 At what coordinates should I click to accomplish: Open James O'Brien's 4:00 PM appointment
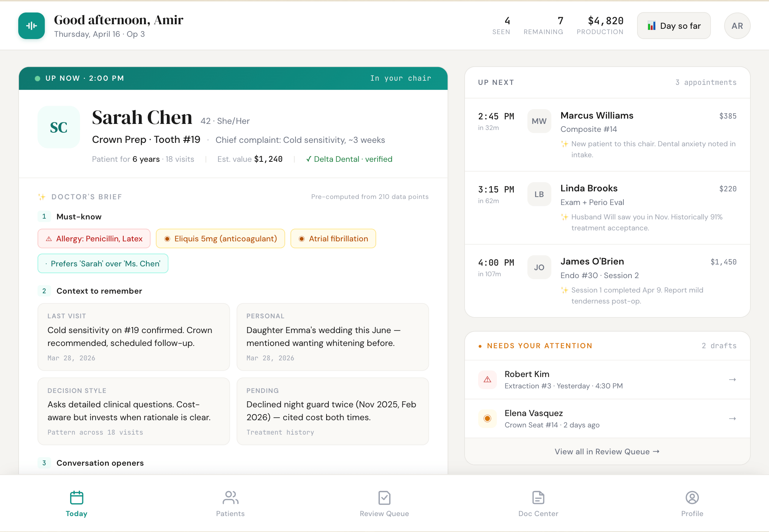click(x=607, y=281)
